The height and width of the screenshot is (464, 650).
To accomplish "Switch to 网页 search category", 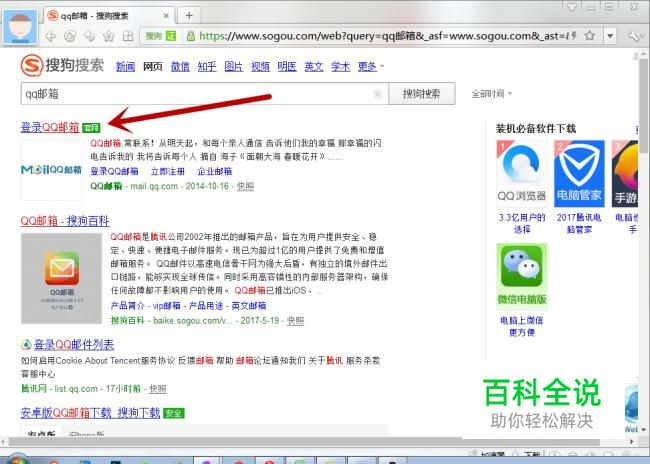I will click(153, 66).
